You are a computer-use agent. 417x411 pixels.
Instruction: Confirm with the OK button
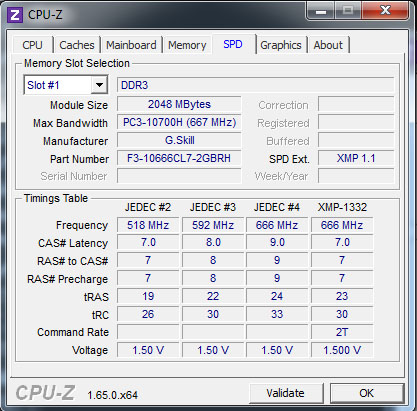[x=367, y=393]
